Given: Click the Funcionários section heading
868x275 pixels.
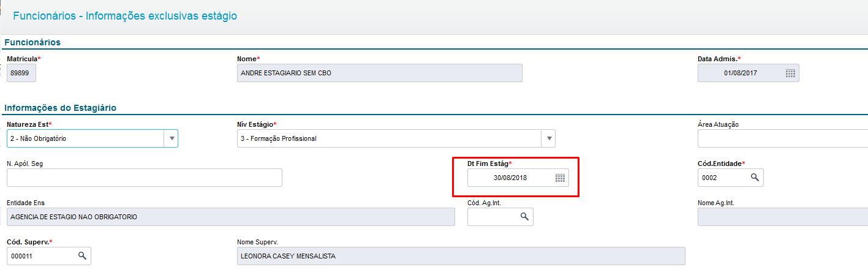Looking at the screenshot, I should pyautogui.click(x=32, y=42).
